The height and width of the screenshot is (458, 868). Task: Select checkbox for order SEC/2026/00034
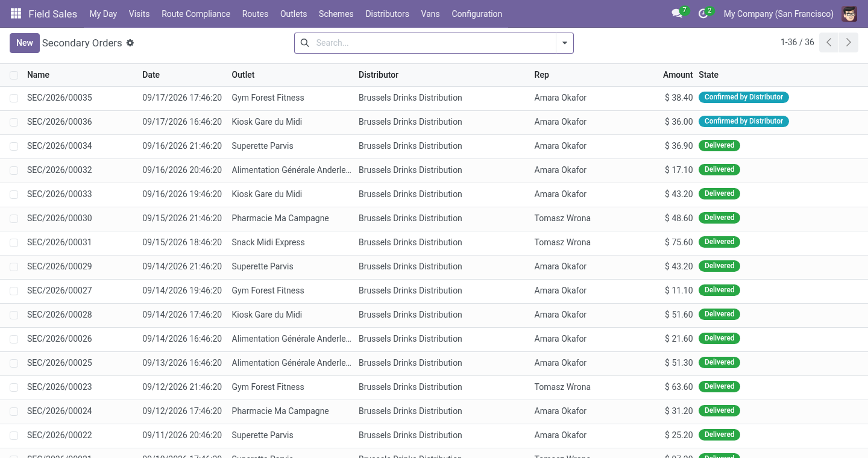point(14,146)
